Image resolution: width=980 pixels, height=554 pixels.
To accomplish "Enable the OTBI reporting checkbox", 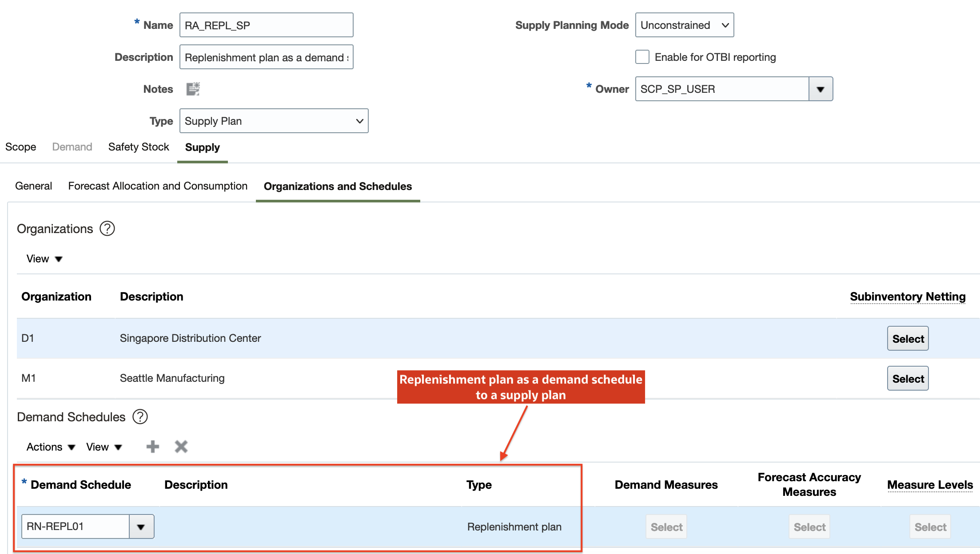I will pos(642,57).
